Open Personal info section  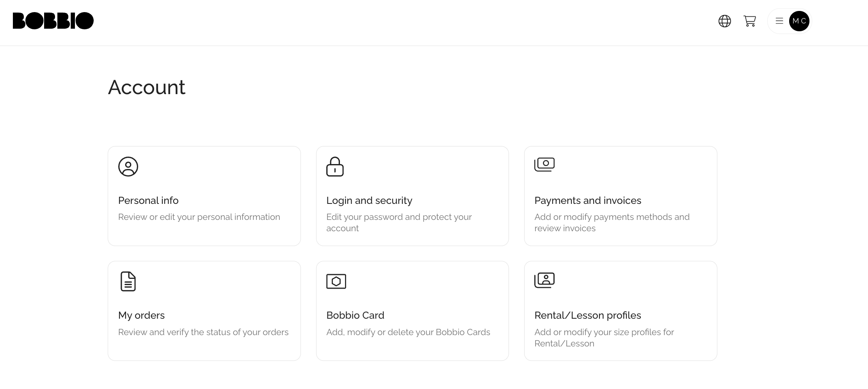pyautogui.click(x=148, y=200)
